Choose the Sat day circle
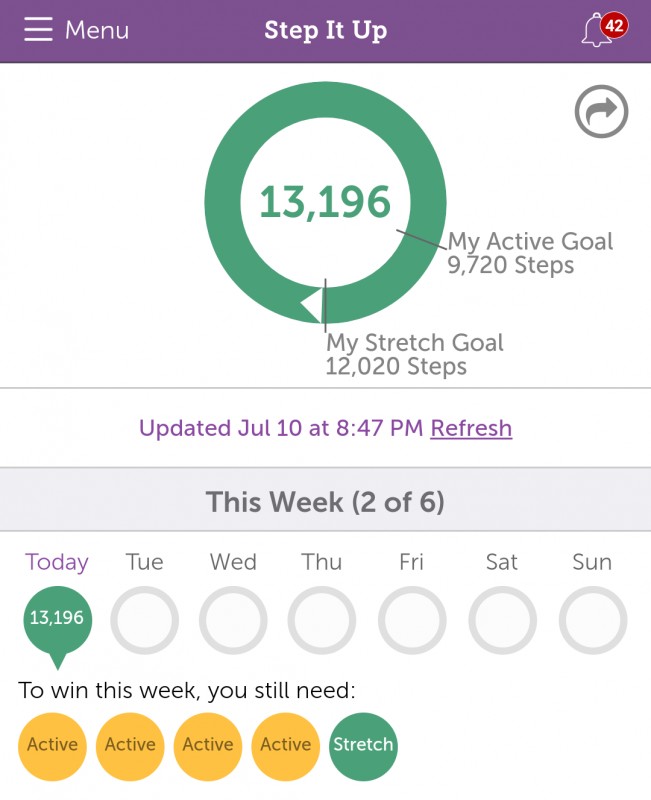651x800 pixels. tap(502, 620)
